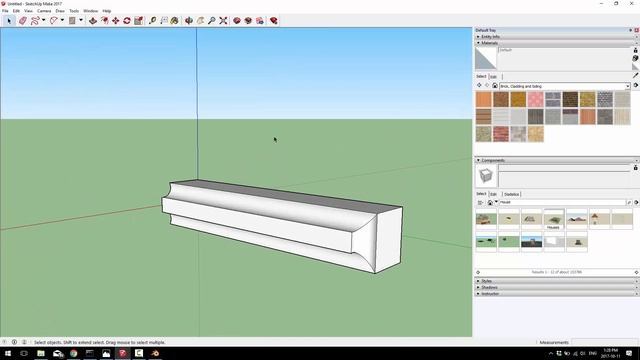Click the Components search magnifier button
Image resolution: width=640 pixels, height=360 pixels.
pos(629,202)
